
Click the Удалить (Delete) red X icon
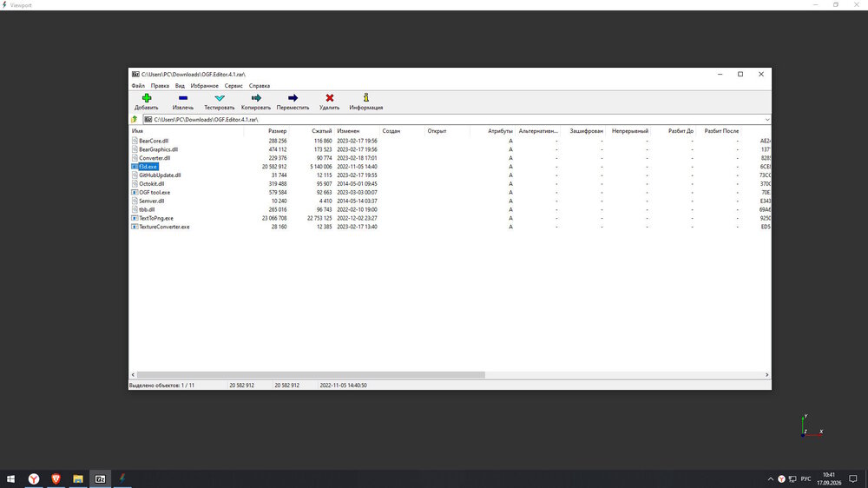coord(329,98)
